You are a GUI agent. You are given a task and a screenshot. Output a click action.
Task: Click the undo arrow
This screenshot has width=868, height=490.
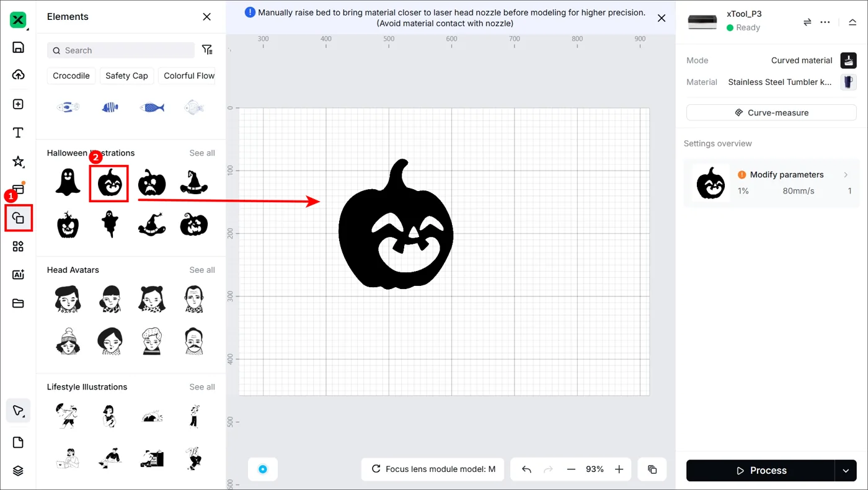pyautogui.click(x=526, y=470)
